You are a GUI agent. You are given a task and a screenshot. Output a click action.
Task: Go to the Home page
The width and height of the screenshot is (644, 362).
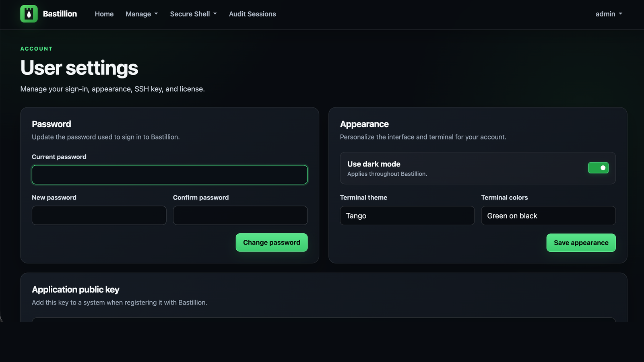pyautogui.click(x=104, y=14)
